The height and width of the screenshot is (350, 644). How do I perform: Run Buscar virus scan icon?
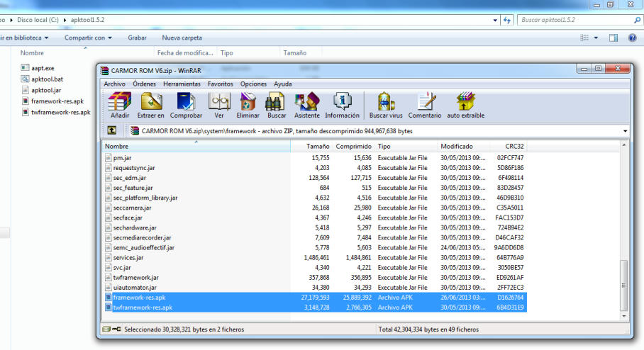pyautogui.click(x=386, y=105)
